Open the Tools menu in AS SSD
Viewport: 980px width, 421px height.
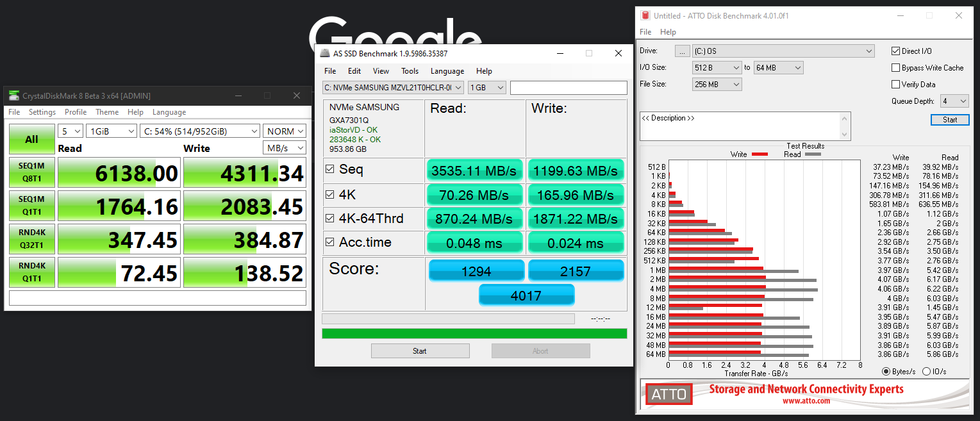[410, 71]
